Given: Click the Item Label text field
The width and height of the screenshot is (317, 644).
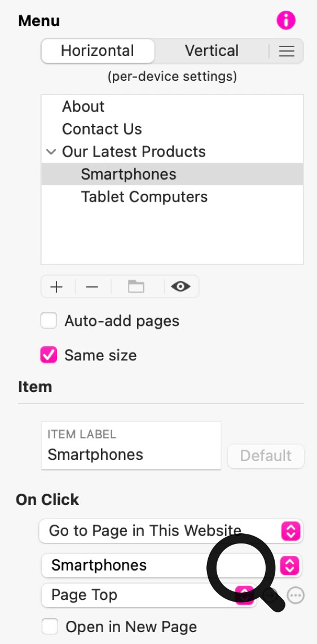Looking at the screenshot, I should coord(131,446).
